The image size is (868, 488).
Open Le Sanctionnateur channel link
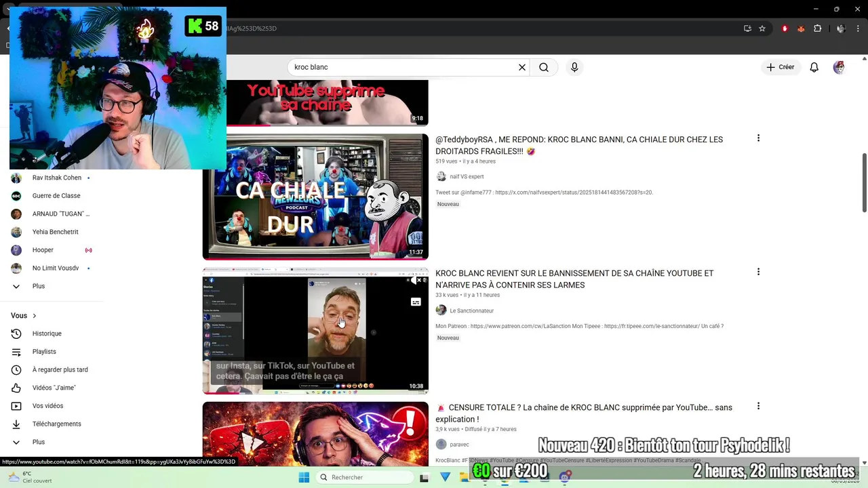[471, 310]
